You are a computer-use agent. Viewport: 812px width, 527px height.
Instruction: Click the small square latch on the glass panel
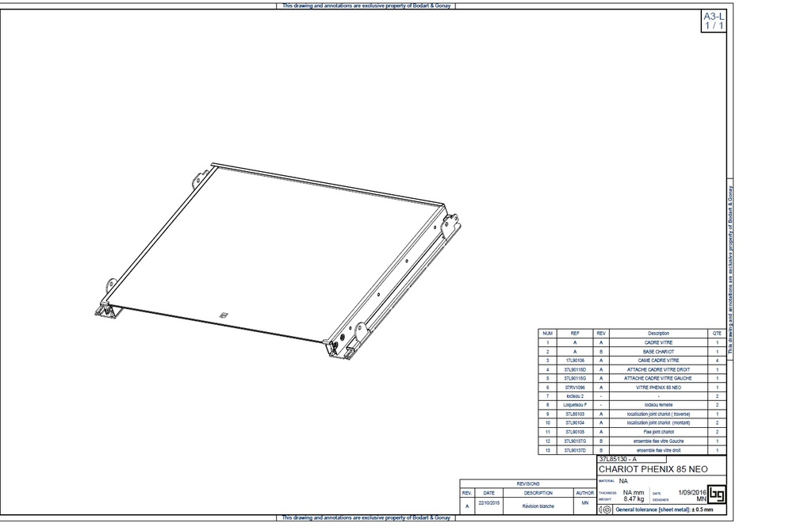click(x=224, y=315)
